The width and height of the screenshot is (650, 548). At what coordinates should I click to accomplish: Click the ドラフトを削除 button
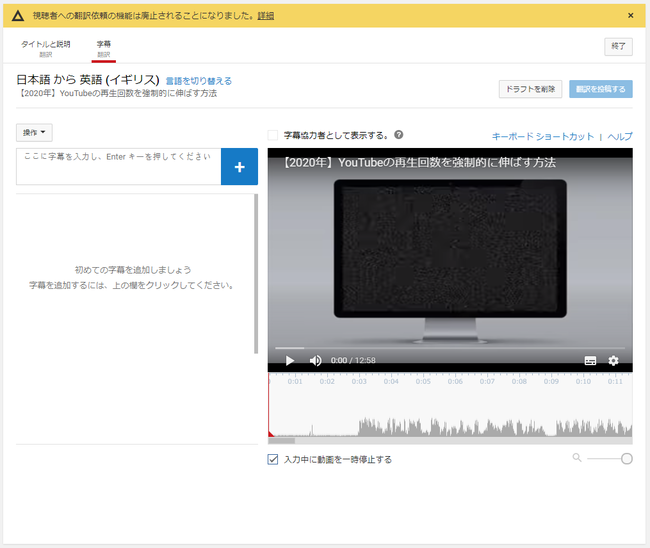[530, 89]
